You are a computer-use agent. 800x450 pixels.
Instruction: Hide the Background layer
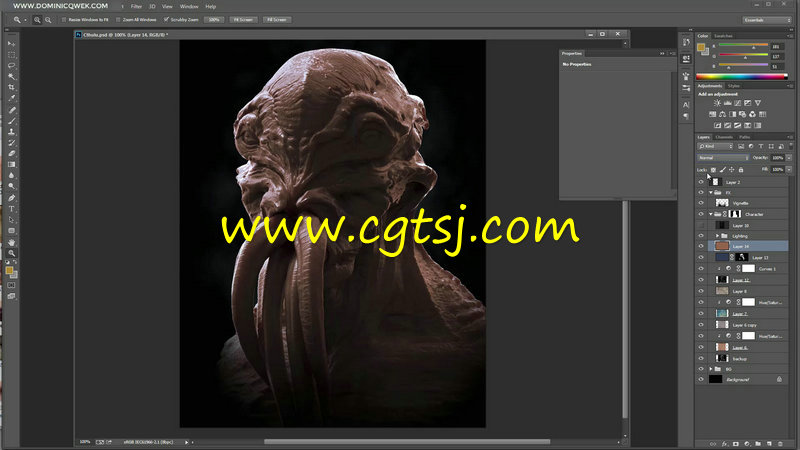(701, 380)
